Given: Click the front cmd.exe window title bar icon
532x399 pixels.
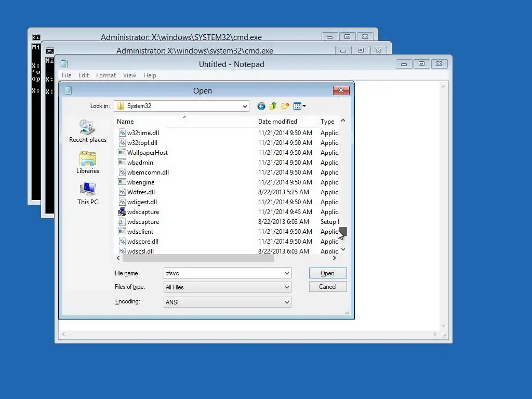Looking at the screenshot, I should pos(50,51).
